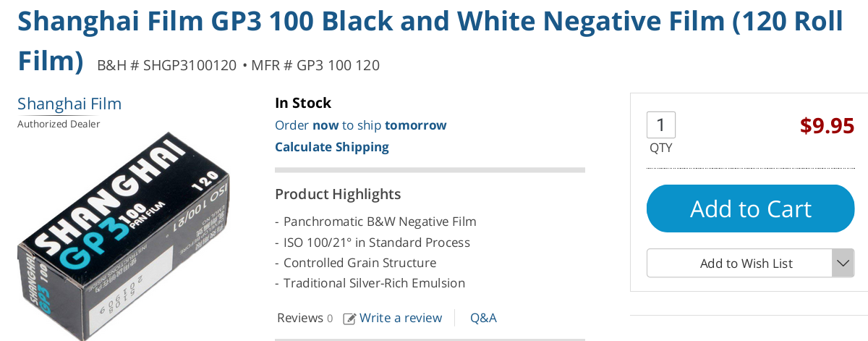Image resolution: width=868 pixels, height=341 pixels.
Task: Click the Panchromatic B&W Negative Film highlight
Action: pyautogui.click(x=380, y=222)
